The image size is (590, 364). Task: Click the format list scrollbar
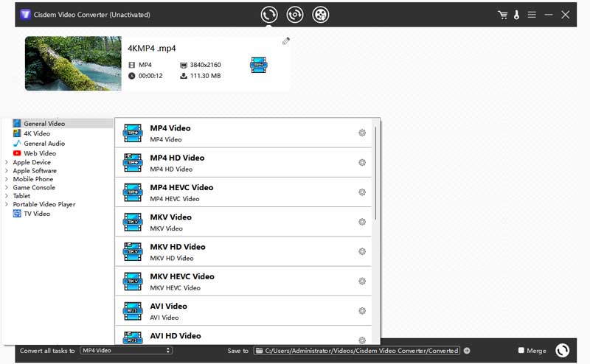tap(375, 173)
